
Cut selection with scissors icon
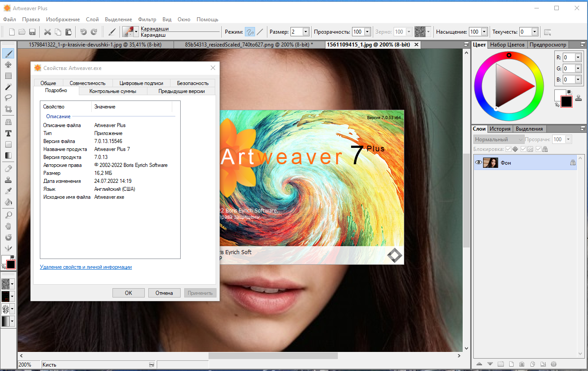pos(47,32)
